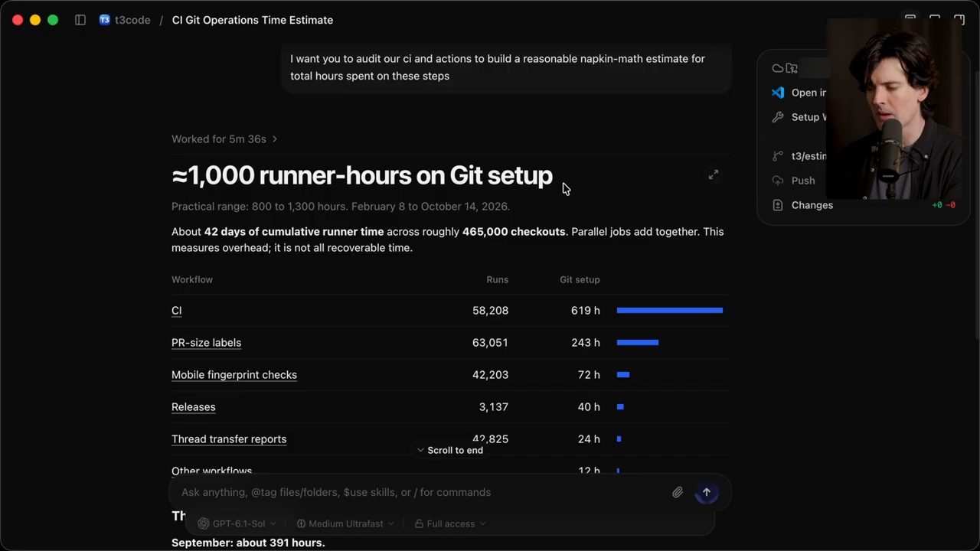
Task: Click the PR-size labels blue bar
Action: click(x=638, y=343)
